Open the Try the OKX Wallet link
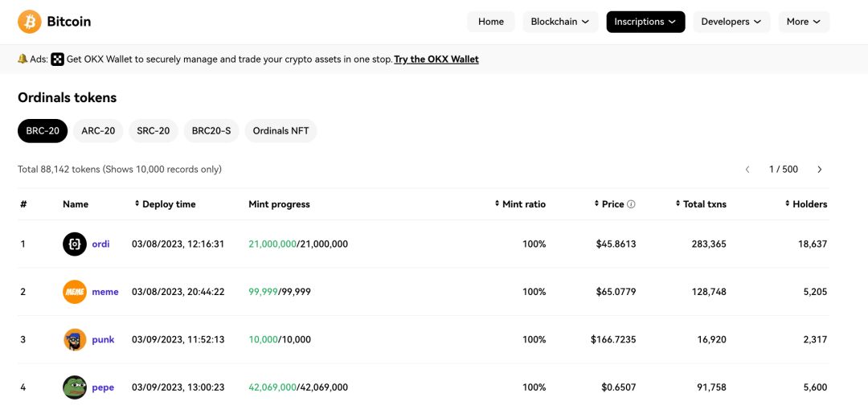 tap(436, 59)
